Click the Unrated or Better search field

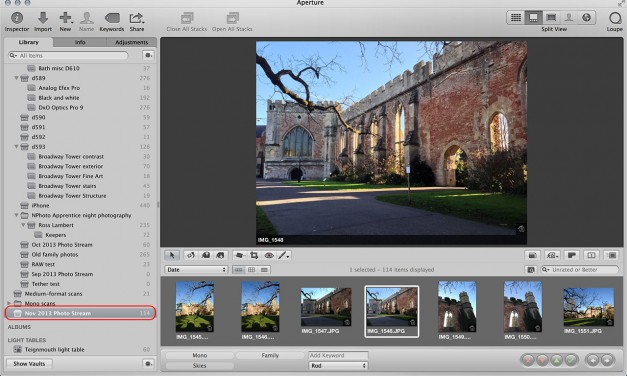point(579,270)
